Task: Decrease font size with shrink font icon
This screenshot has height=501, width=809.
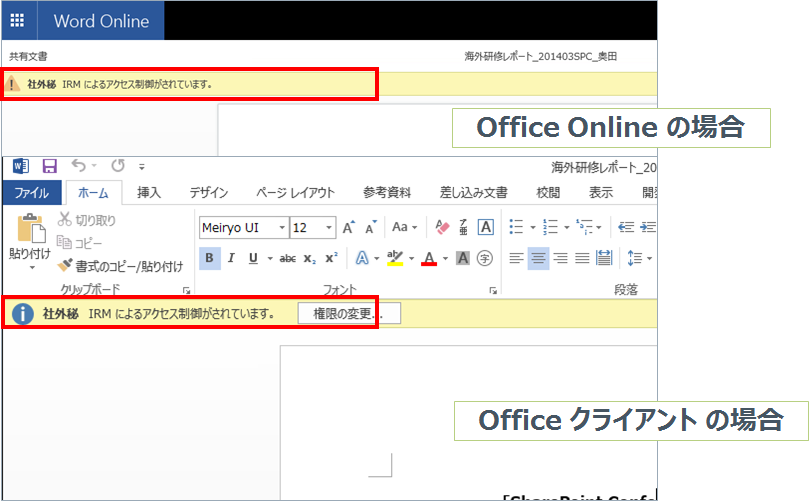Action: click(371, 227)
